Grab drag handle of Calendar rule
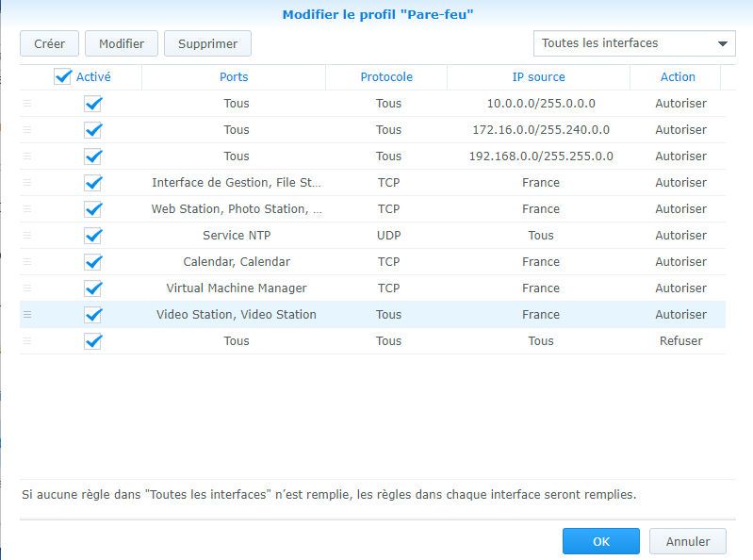Viewport: 753px width, 560px height. click(x=27, y=262)
